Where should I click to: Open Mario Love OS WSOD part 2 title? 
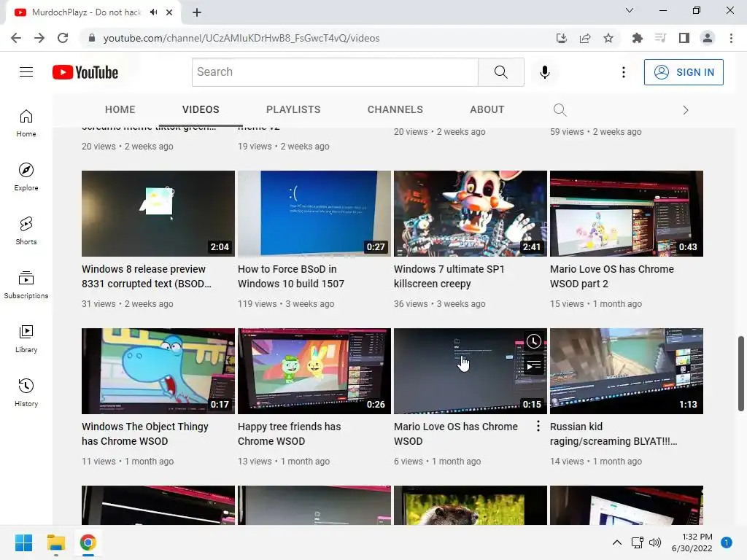coord(612,276)
